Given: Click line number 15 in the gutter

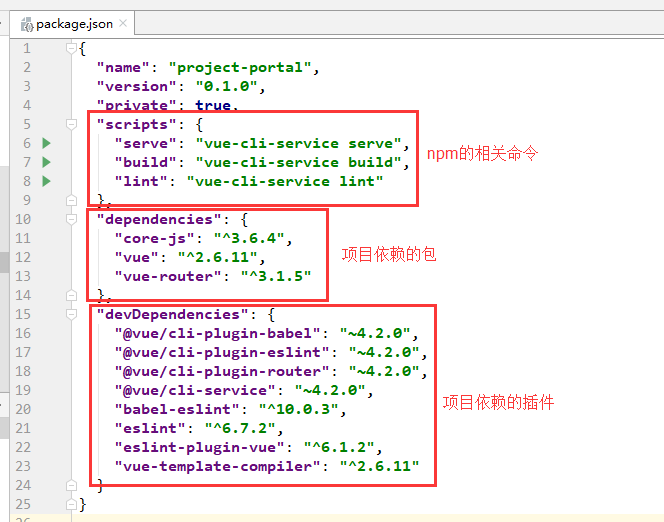Looking at the screenshot, I should (x=23, y=314).
